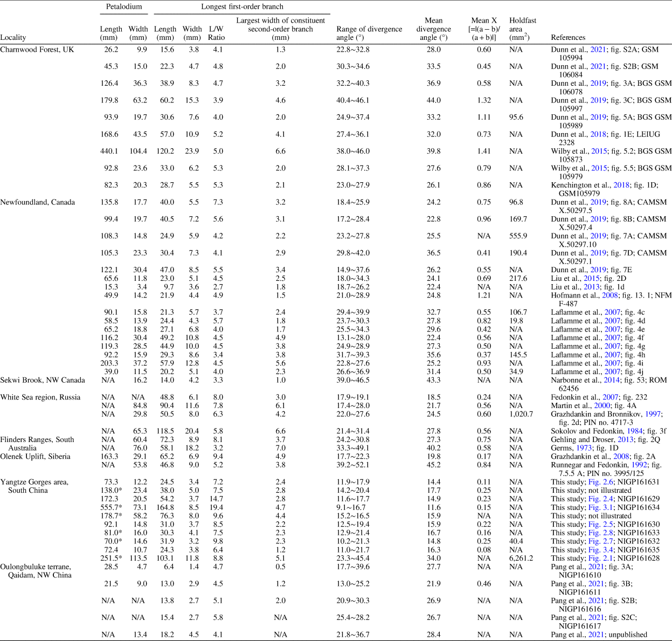
Task: Open the Fig. 3.1 figure link
Action: pyautogui.click(x=599, y=507)
